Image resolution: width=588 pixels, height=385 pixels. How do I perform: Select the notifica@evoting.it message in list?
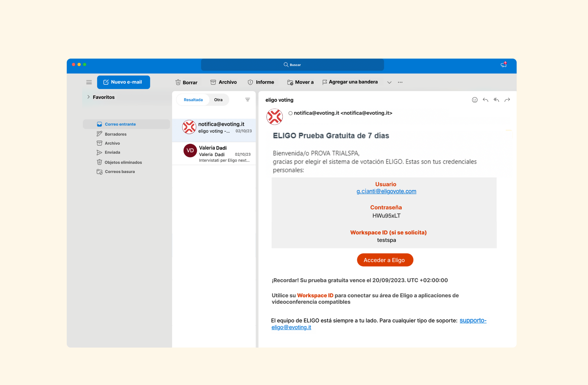coord(214,130)
